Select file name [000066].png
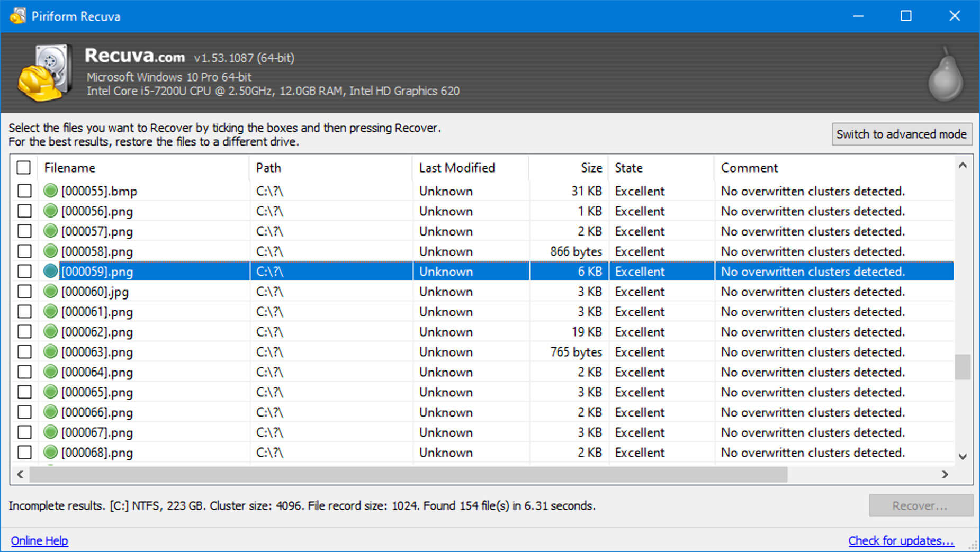Image resolution: width=980 pixels, height=552 pixels. [97, 412]
